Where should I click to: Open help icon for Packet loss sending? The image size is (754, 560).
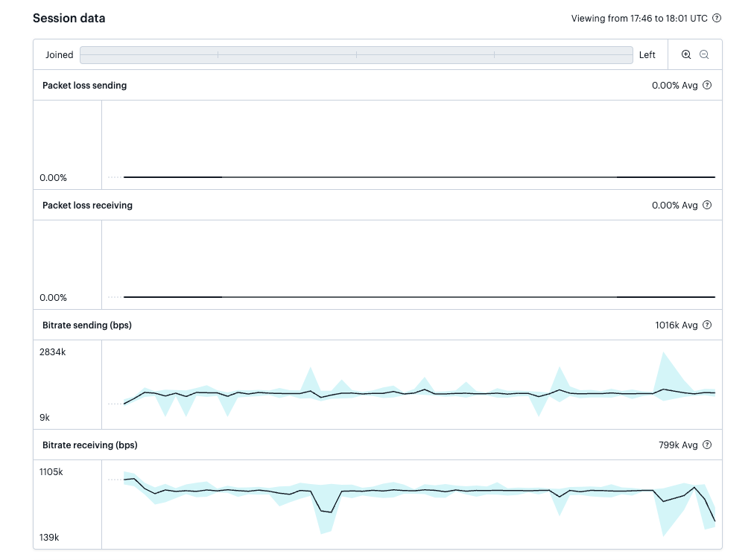[707, 85]
